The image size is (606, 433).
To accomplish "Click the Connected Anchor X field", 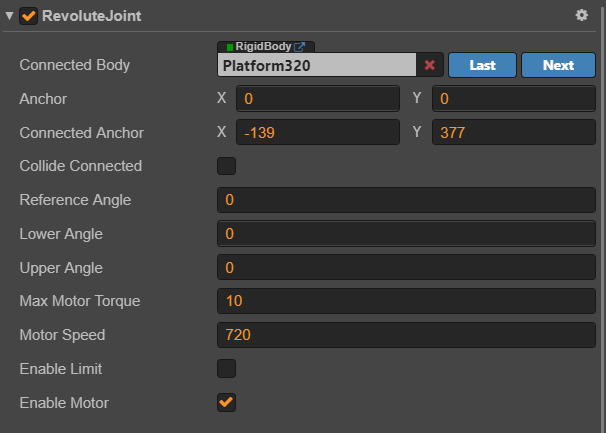I will 317,133.
